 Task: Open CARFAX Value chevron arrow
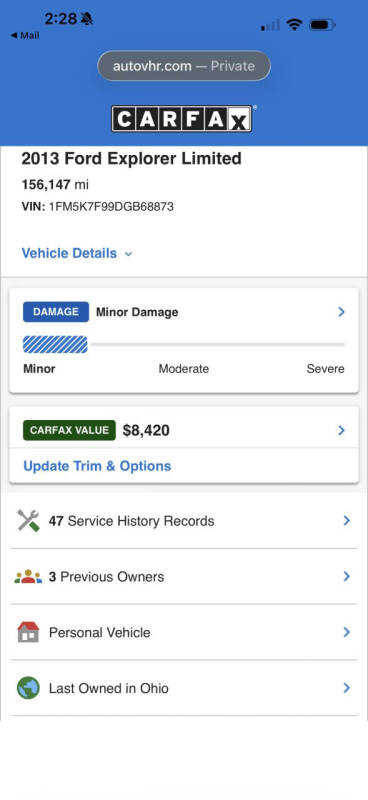pyautogui.click(x=341, y=430)
